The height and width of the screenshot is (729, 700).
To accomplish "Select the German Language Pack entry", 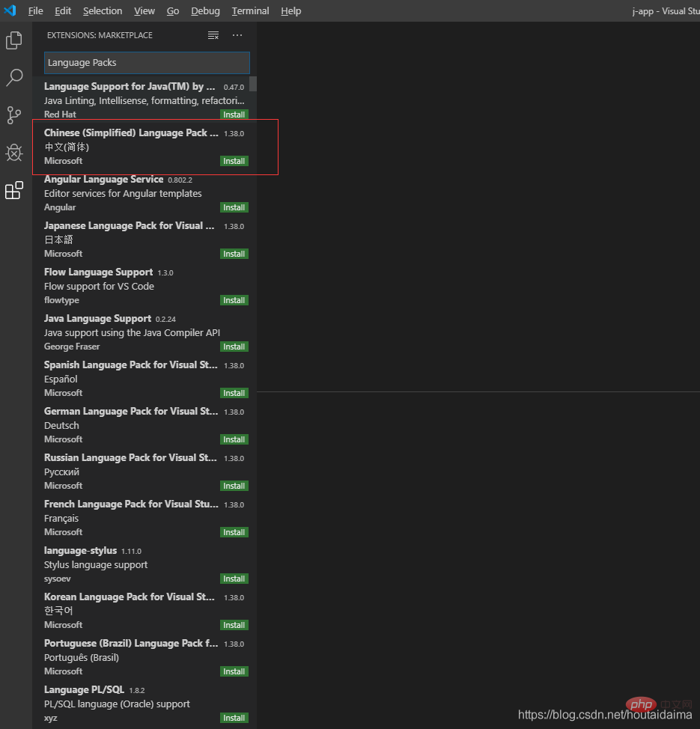I will (x=131, y=424).
